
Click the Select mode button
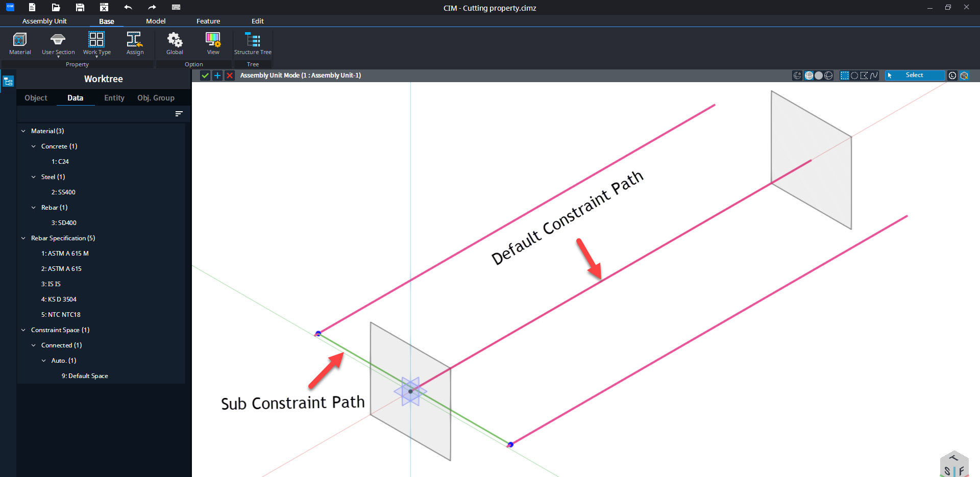(x=914, y=76)
